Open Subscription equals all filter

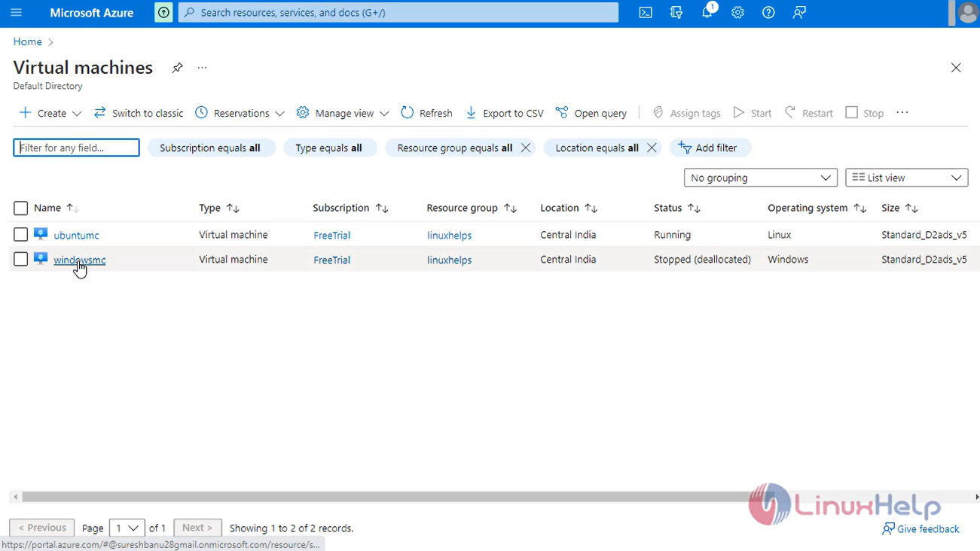[x=210, y=148]
